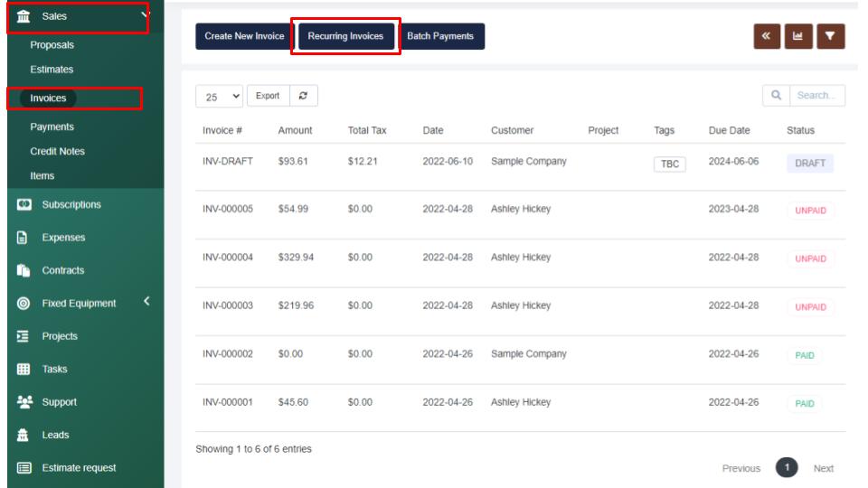868x488 pixels.
Task: Click the magnifying glass search icon
Action: point(776,96)
